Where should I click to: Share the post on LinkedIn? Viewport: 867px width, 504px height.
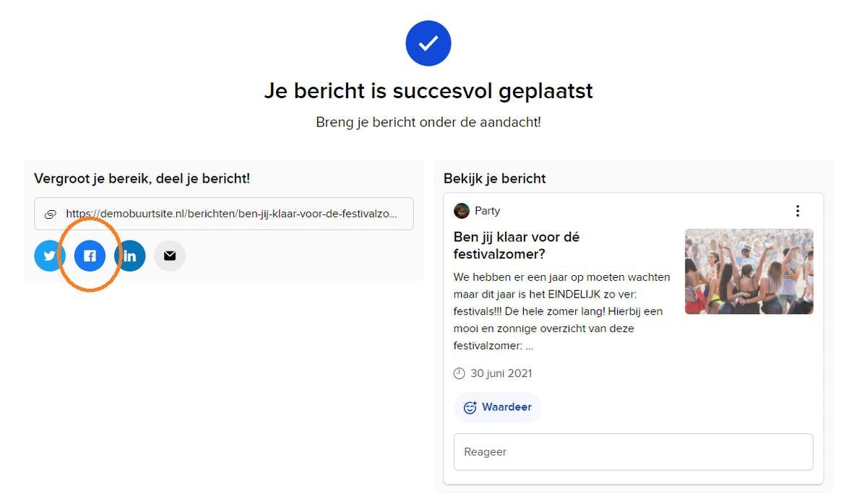[x=130, y=256]
